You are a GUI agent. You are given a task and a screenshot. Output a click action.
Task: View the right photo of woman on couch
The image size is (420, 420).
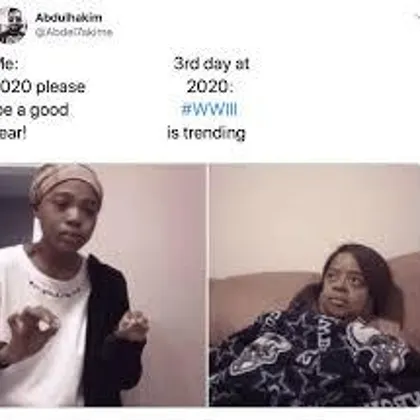315,285
